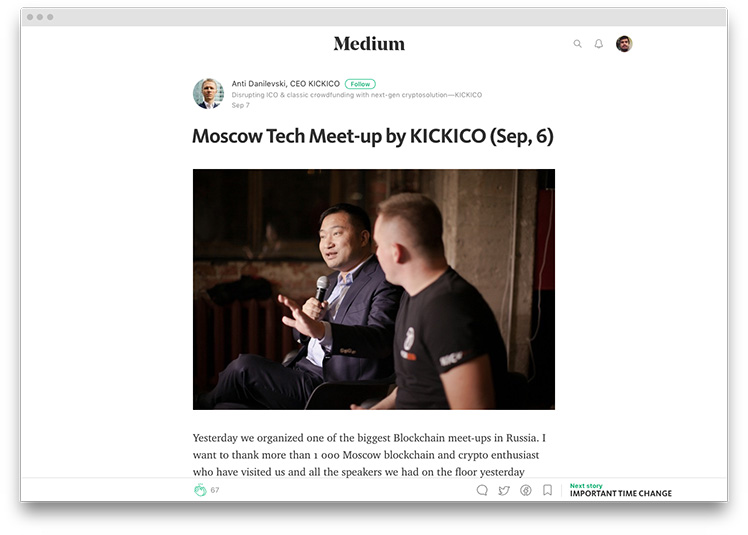748x535 pixels.
Task: Open the user profile avatar menu
Action: coord(624,44)
